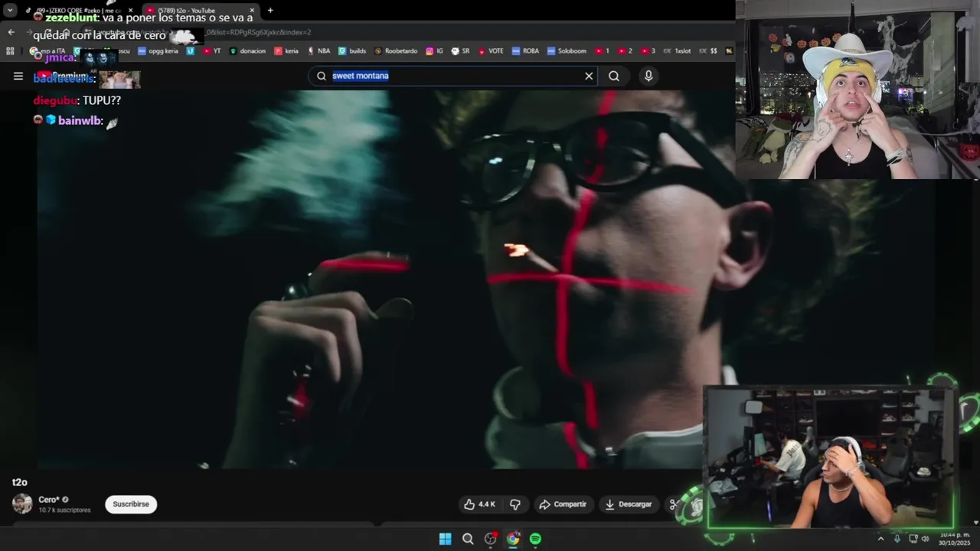
Task: Open the VOTE bookmark
Action: tap(491, 51)
